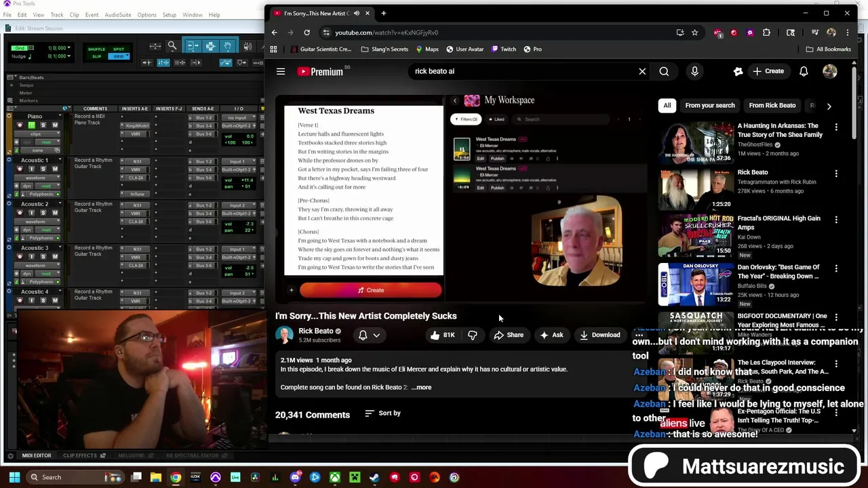Image resolution: width=868 pixels, height=488 pixels.
Task: Open Nudge value 0|1|000 dropdown
Action: click(x=68, y=56)
